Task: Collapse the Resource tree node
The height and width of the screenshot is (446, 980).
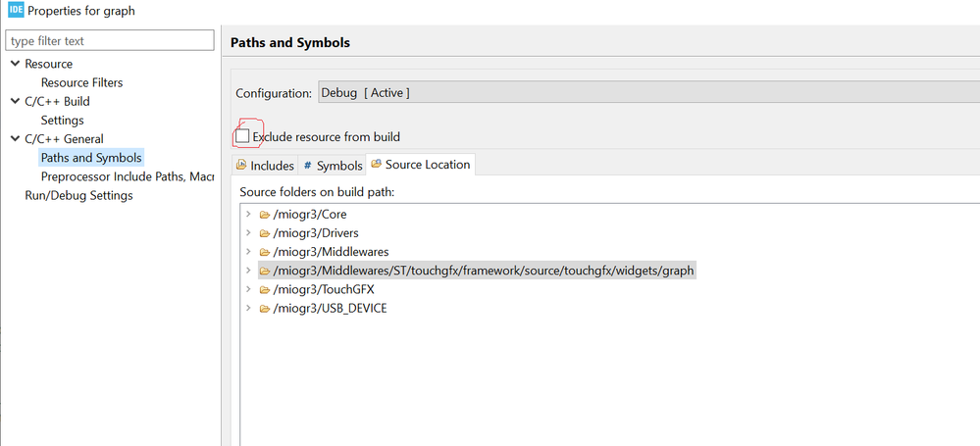Action: pos(15,64)
